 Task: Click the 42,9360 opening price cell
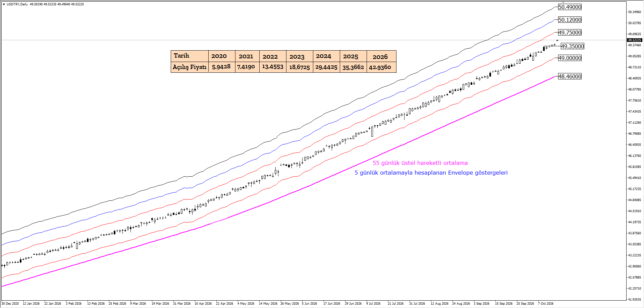(x=381, y=67)
